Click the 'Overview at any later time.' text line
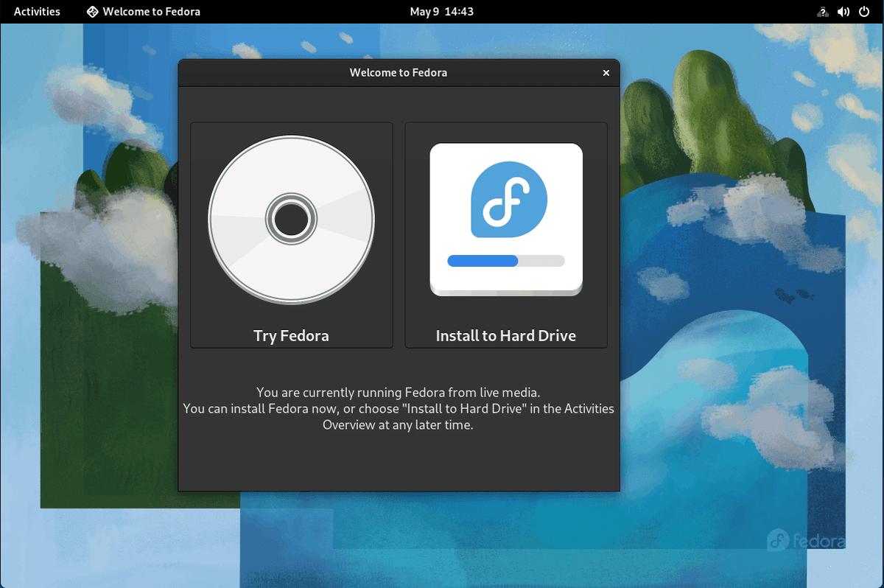The width and height of the screenshot is (884, 588). (x=398, y=424)
